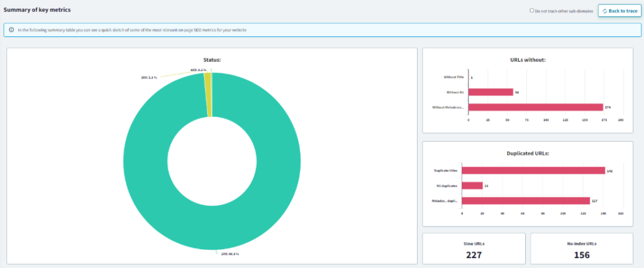Click the value 174 beside the Metadescription bar
The image size is (644, 268).
click(x=608, y=108)
